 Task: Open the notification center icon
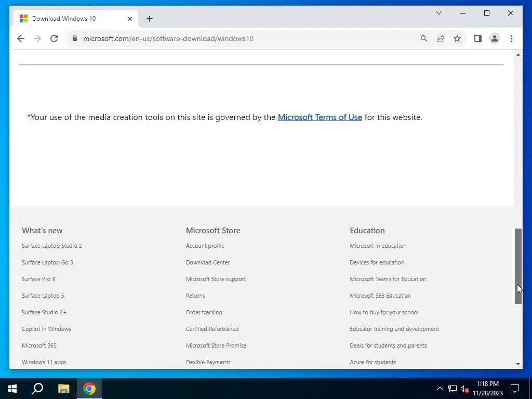515,389
